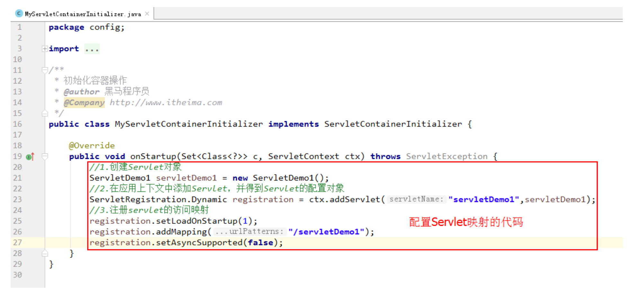The height and width of the screenshot is (290, 644).
Task: Click setAsyncSupported on line 27
Action: [x=199, y=242]
